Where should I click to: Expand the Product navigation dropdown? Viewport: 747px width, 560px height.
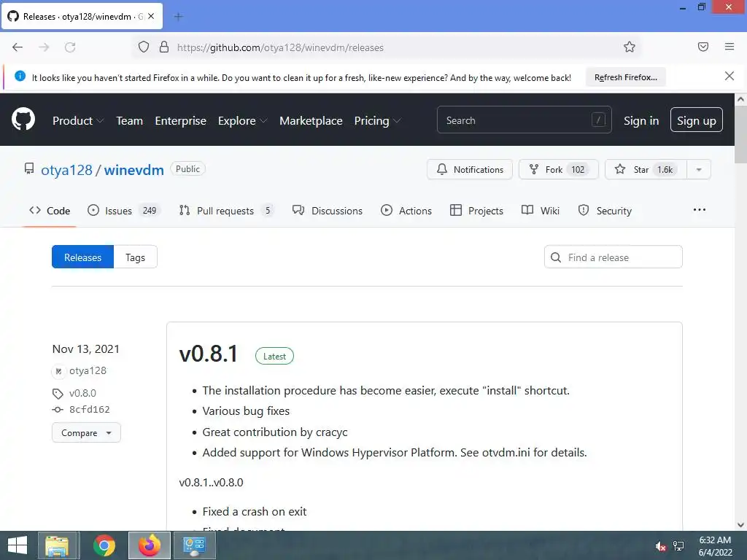pos(78,120)
